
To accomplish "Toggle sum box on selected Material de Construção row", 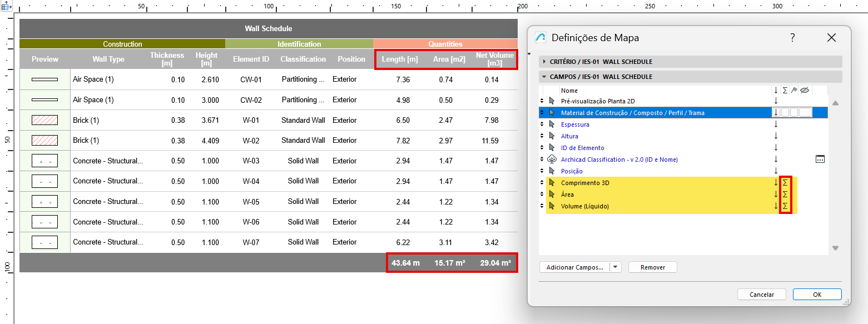I will (785, 113).
